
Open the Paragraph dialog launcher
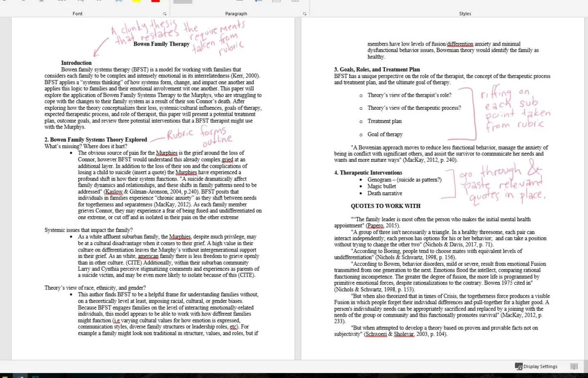pos(305,14)
